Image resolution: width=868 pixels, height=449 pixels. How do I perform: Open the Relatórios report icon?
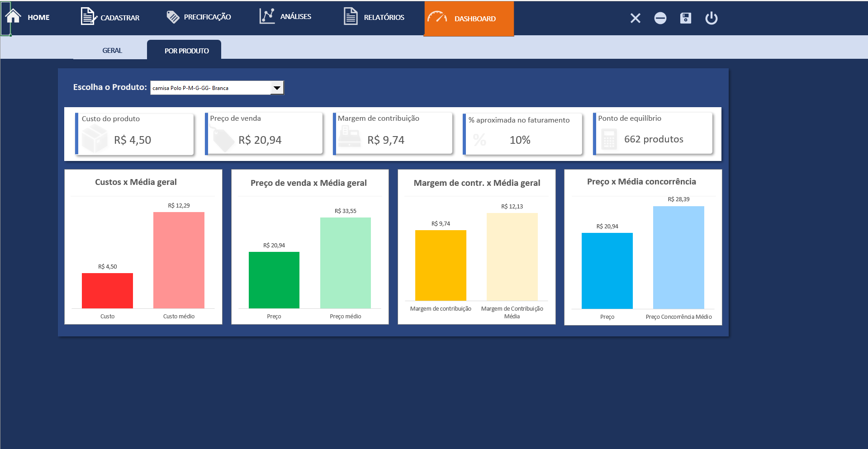351,17
